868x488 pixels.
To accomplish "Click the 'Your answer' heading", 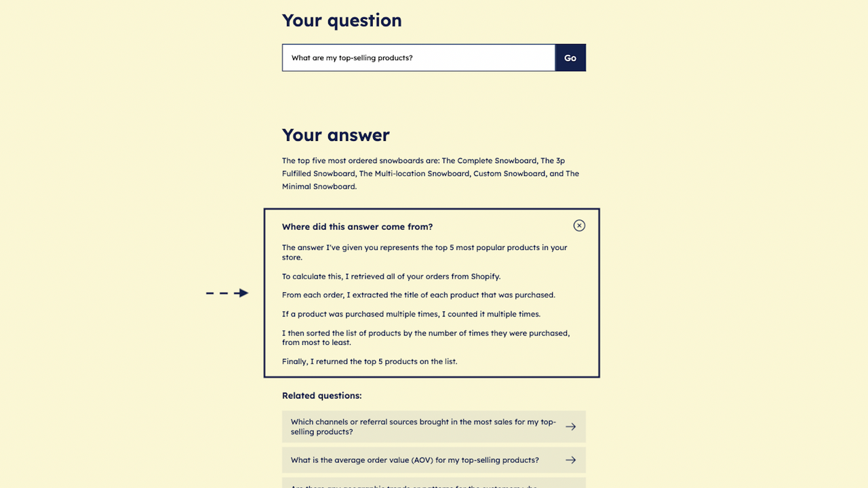I will tap(336, 135).
